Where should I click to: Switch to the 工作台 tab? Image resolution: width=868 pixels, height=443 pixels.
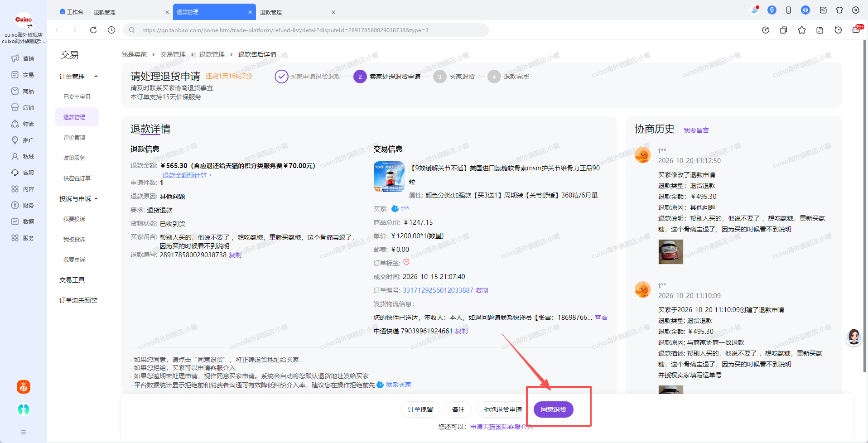[72, 12]
